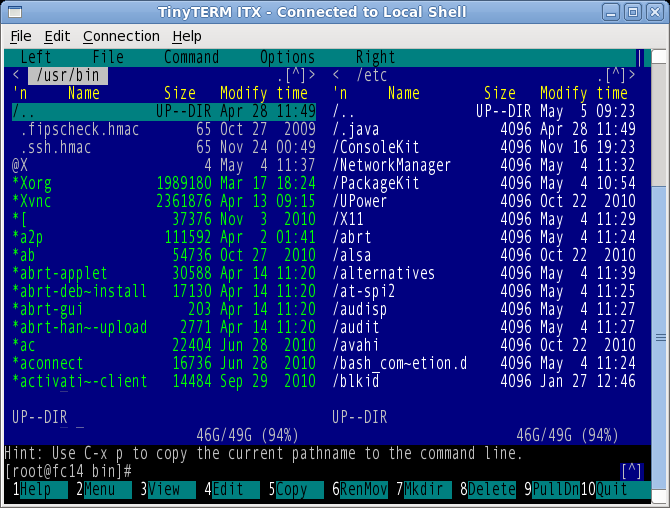Open the Connection menu
The height and width of the screenshot is (508, 670).
[x=121, y=36]
